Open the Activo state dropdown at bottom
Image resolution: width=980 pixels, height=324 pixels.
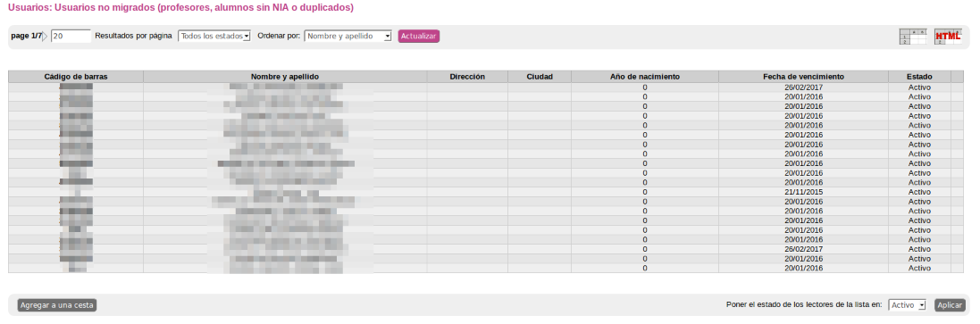907,305
